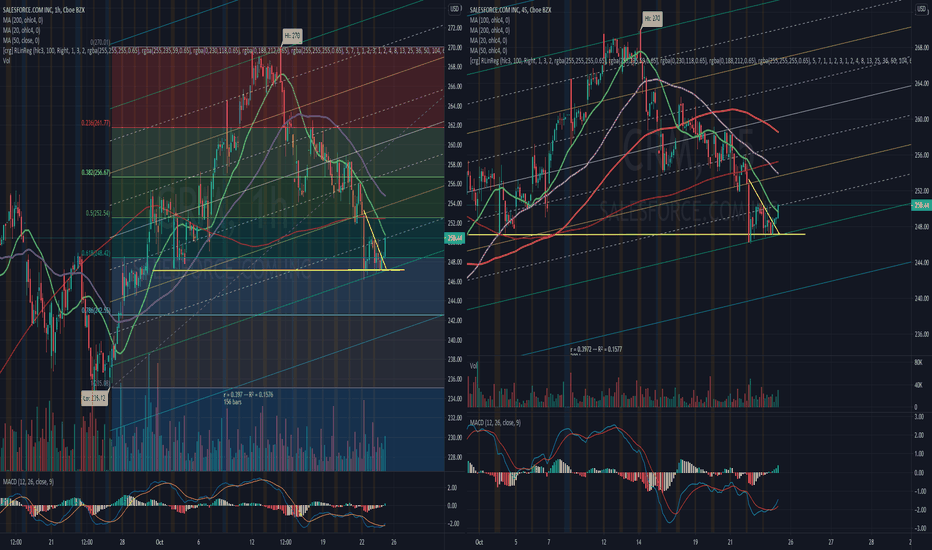The height and width of the screenshot is (550, 932).
Task: Click 80K on the volume axis
Action: 919,362
